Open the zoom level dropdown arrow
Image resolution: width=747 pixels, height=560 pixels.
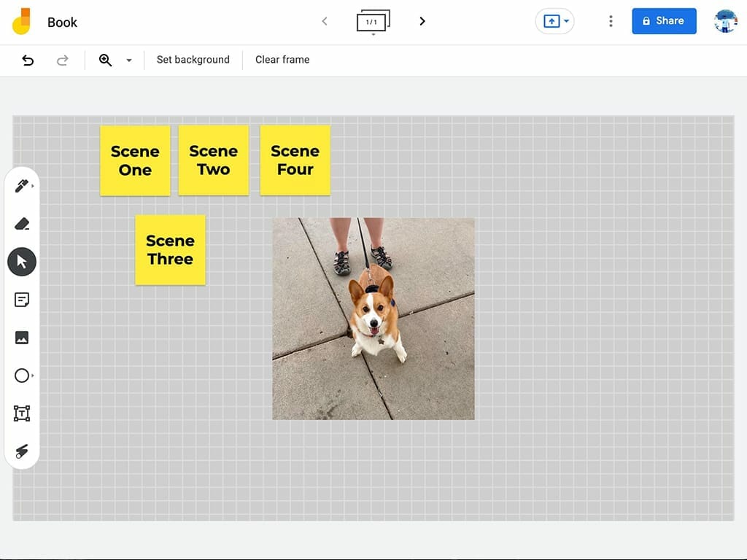coord(129,61)
